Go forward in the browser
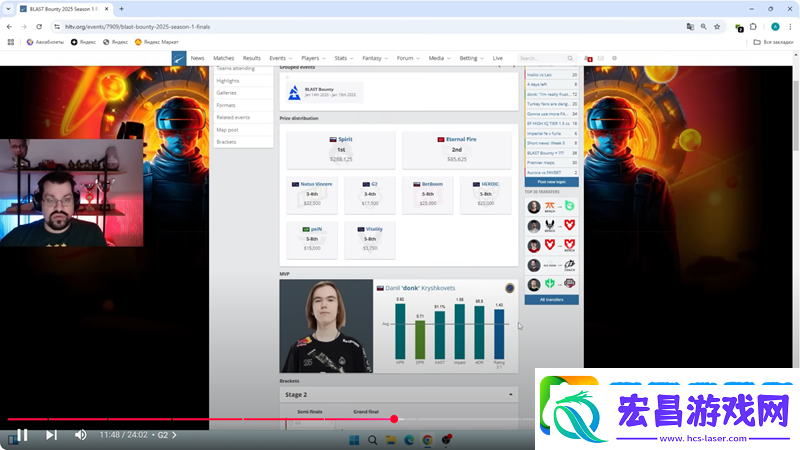The height and width of the screenshot is (450, 800). (24, 27)
